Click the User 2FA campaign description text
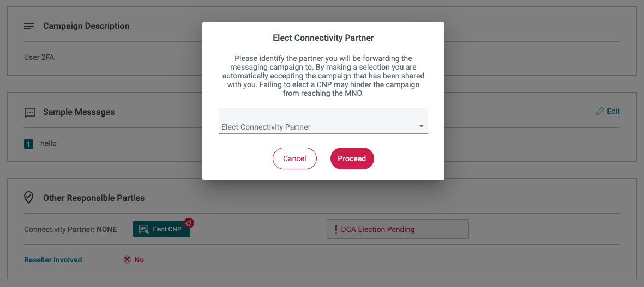This screenshot has height=287, width=644. (x=39, y=57)
